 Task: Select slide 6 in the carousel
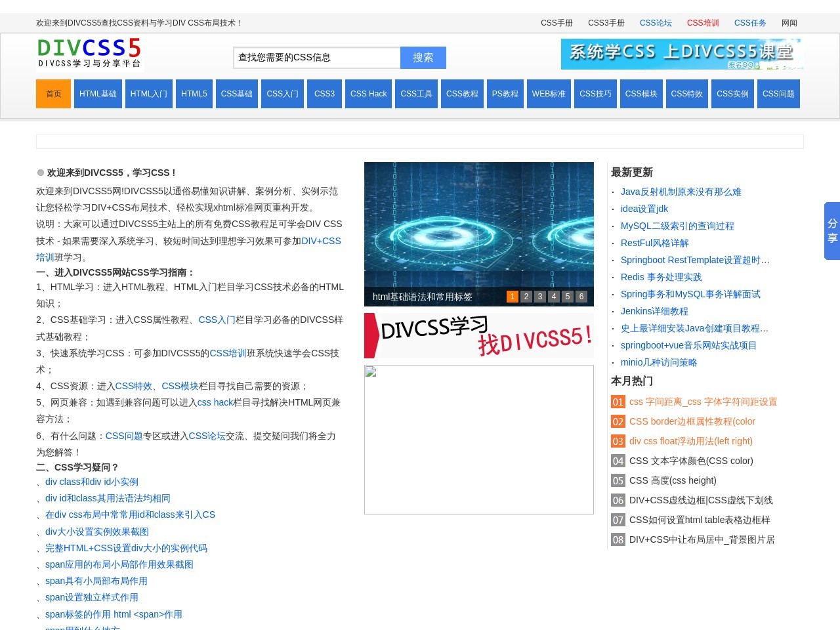tap(581, 297)
